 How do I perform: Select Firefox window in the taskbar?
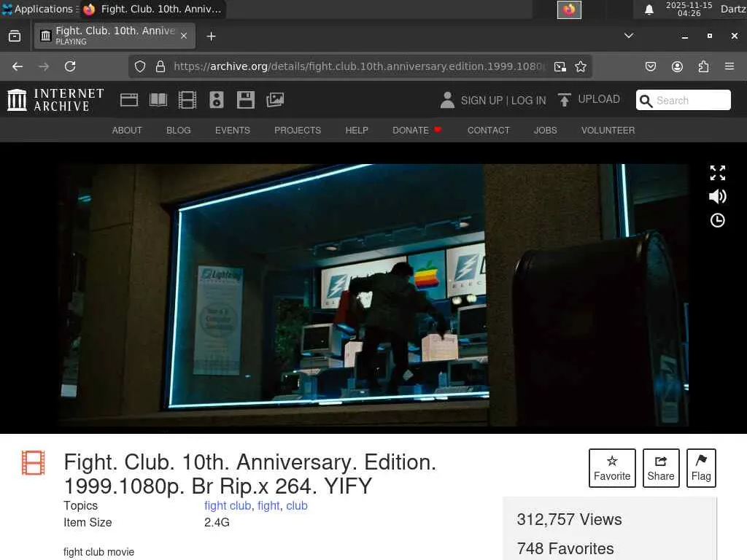[x=152, y=9]
